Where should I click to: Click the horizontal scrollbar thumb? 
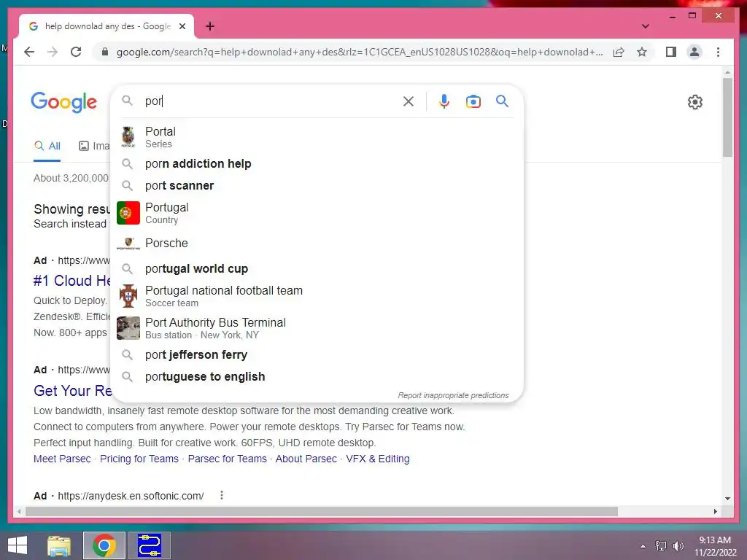(322, 511)
